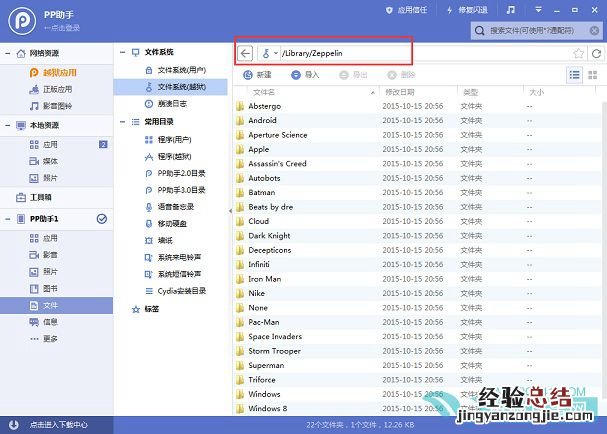
Task: Click the 导入 import button
Action: click(305, 75)
